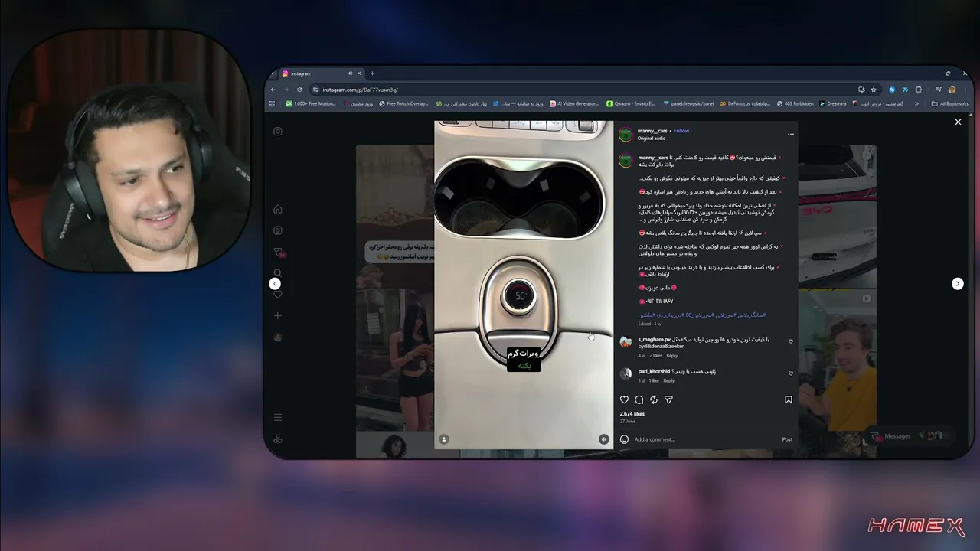Repost using the arrows icon under the post
This screenshot has height=551, width=980.
[x=654, y=399]
